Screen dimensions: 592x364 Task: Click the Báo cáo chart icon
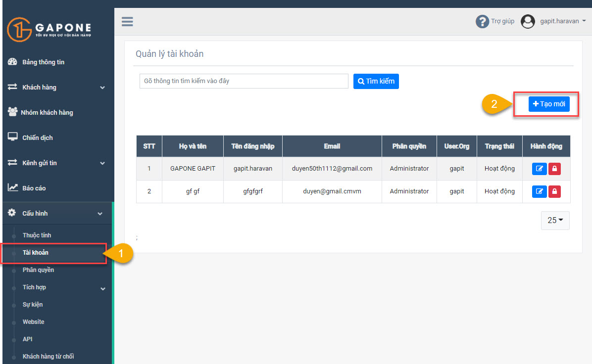[x=12, y=187]
